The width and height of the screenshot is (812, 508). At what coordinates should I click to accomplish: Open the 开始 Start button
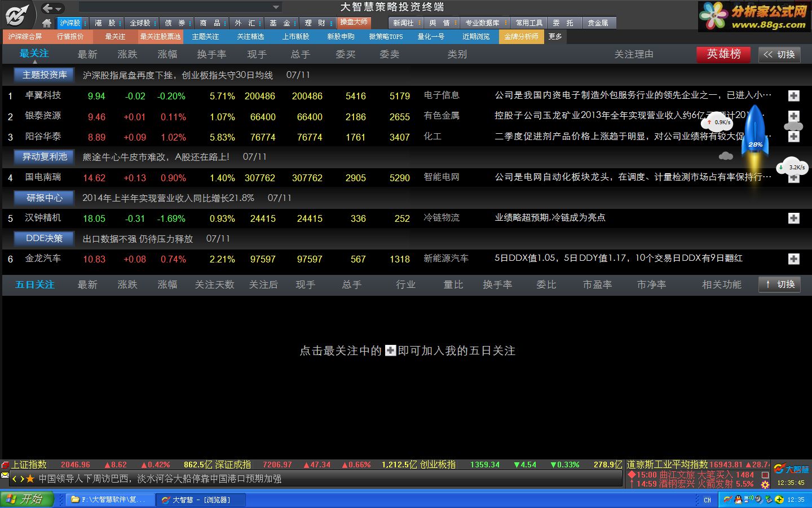tap(27, 500)
